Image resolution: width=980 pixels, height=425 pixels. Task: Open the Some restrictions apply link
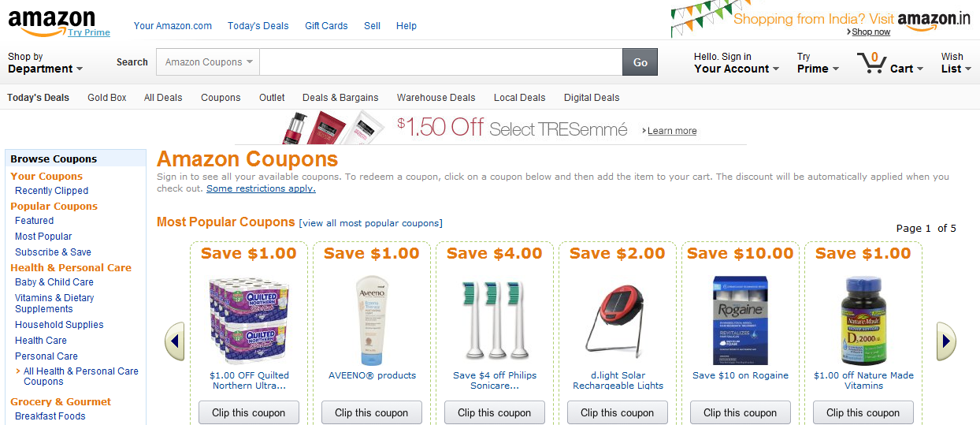[261, 189]
